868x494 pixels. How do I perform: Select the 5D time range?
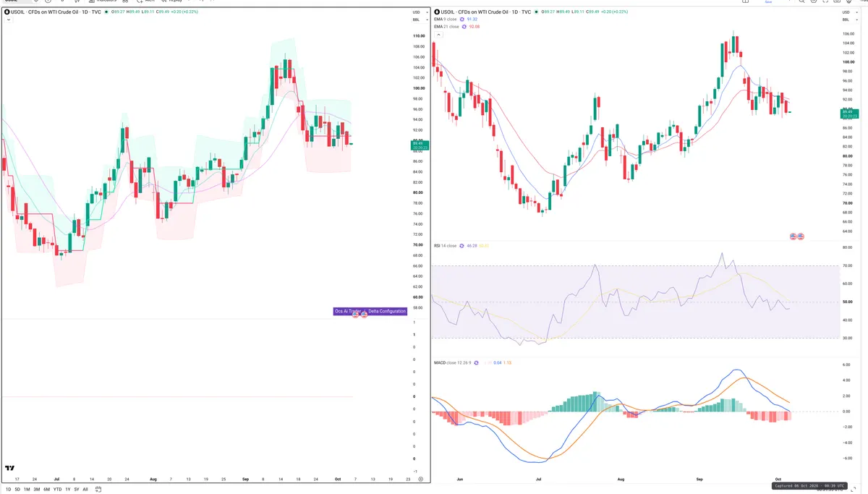click(x=17, y=490)
